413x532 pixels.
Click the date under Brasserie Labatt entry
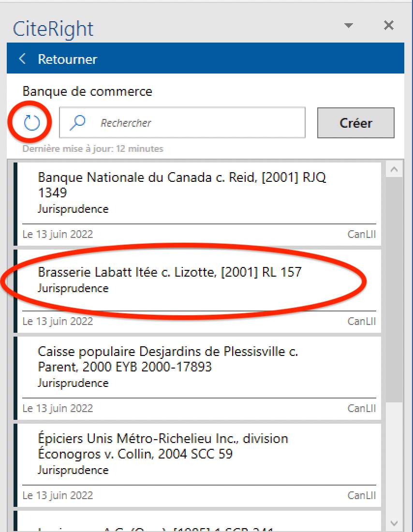pos(58,321)
